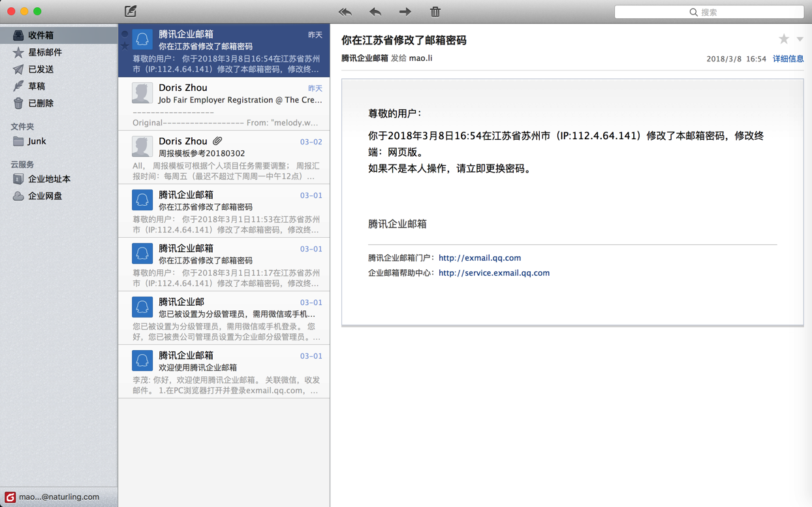Click the cloud icon for 企业网盘
Viewport: 812px width, 507px height.
18,196
